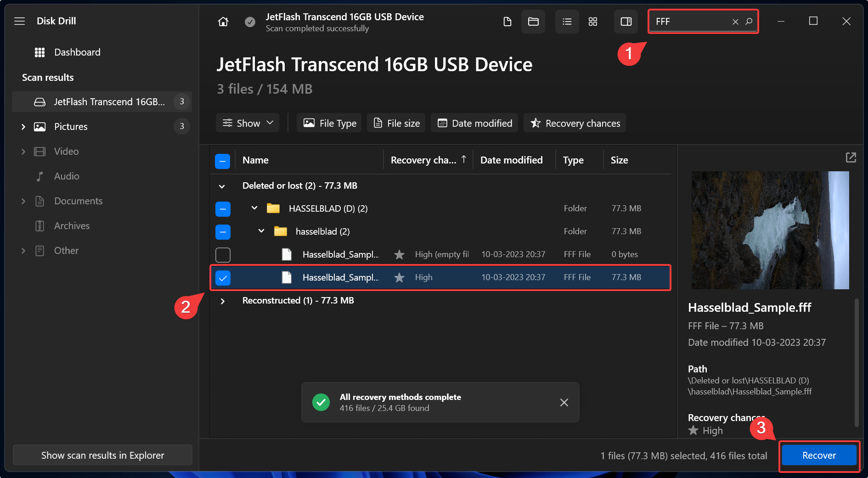This screenshot has width=868, height=478.
Task: Switch to file view icon
Action: coord(507,22)
